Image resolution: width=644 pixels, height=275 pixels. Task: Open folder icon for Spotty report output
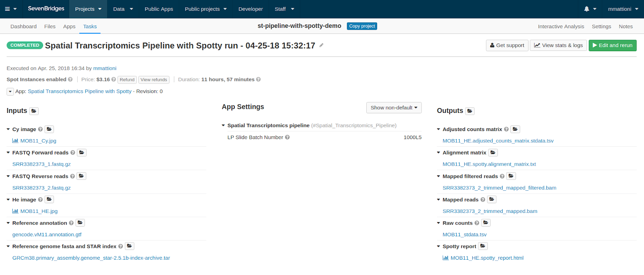[483, 246]
